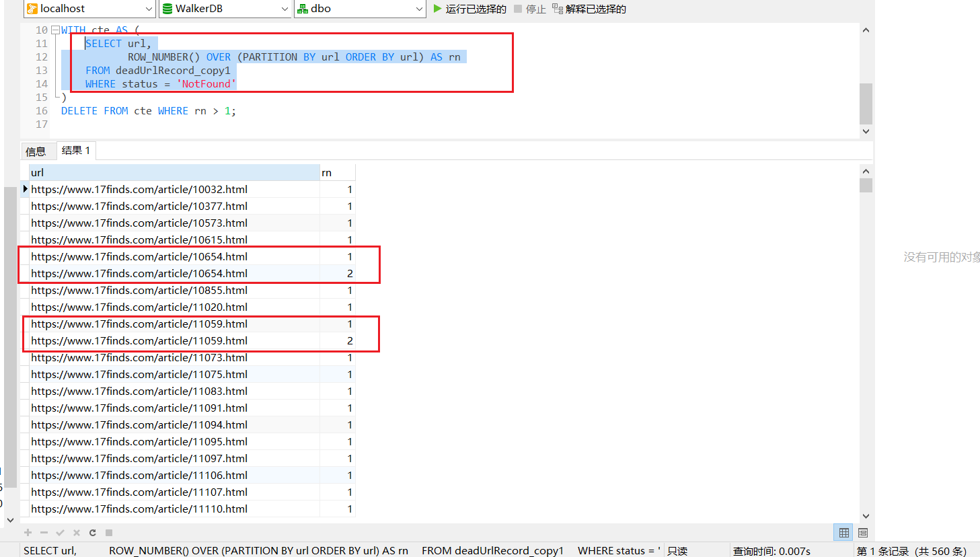Select the article/11107.html url cell
Image resolution: width=980 pixels, height=557 pixels.
[174, 492]
